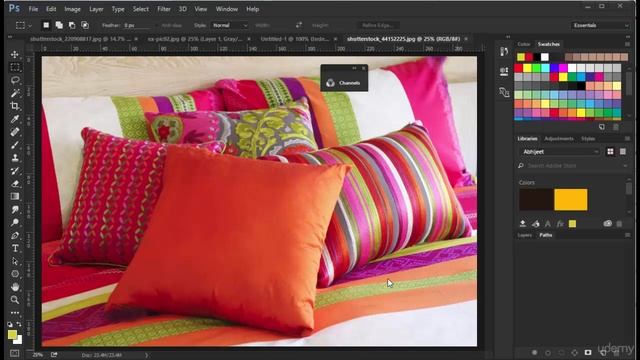
Task: Open the Search Adobe Stock dropdown arrow
Action: (625, 166)
